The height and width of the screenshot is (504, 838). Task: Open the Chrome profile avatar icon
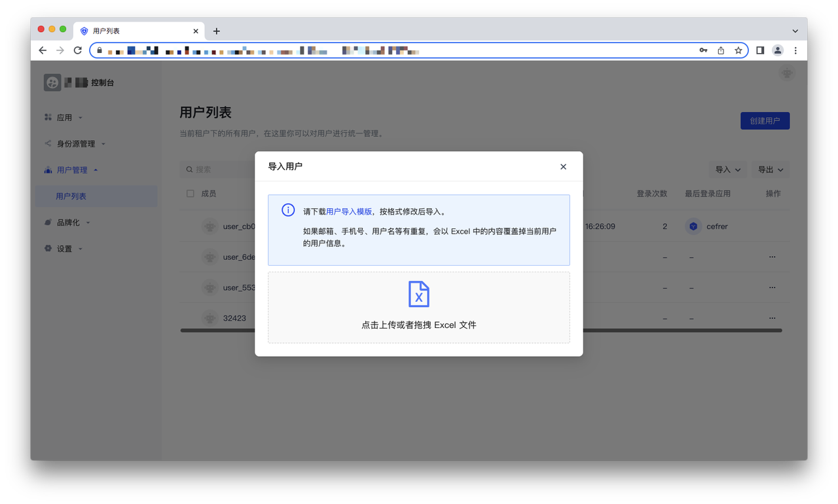click(778, 50)
